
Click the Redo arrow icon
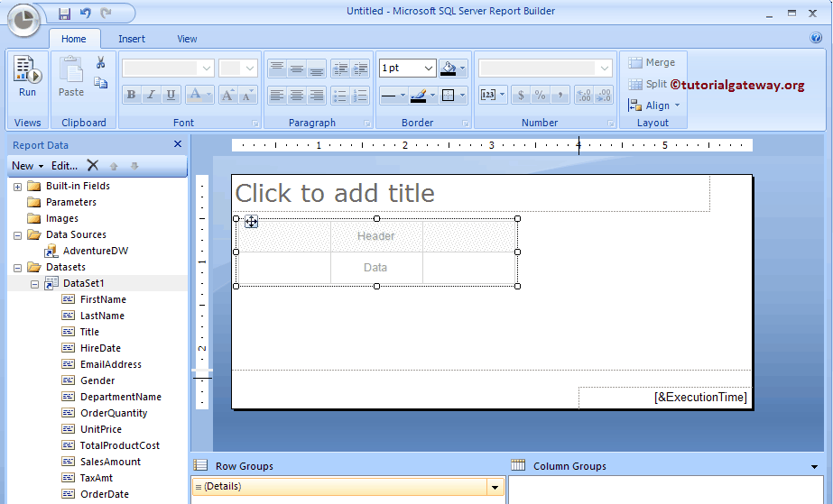(x=106, y=14)
